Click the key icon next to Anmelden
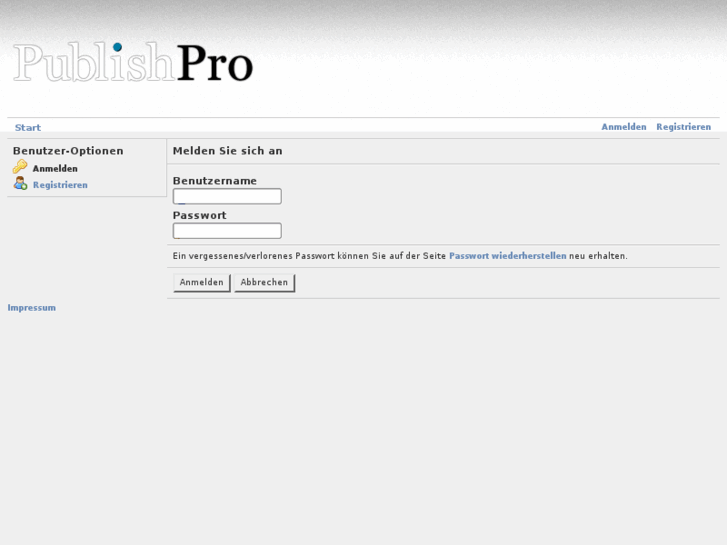The height and width of the screenshot is (545, 727). pos(20,167)
